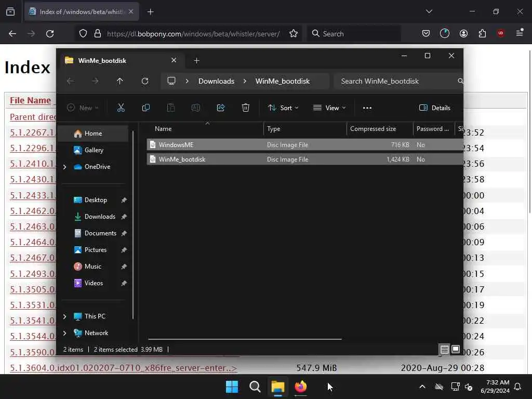Expand OneDrive in navigation pane
The width and height of the screenshot is (532, 399).
point(65,167)
